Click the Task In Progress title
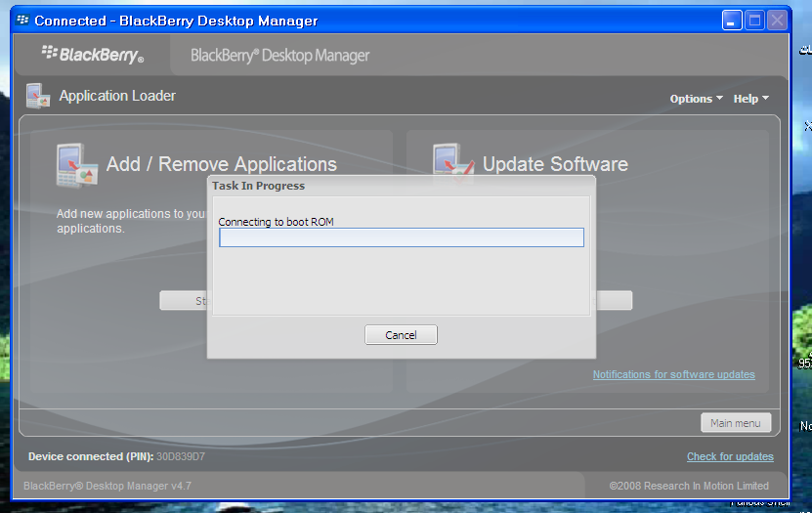 tap(258, 186)
